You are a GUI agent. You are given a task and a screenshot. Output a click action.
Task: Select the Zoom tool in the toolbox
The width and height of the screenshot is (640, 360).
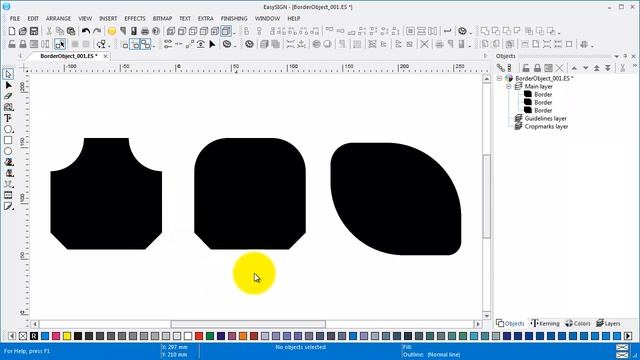pyautogui.click(x=8, y=107)
